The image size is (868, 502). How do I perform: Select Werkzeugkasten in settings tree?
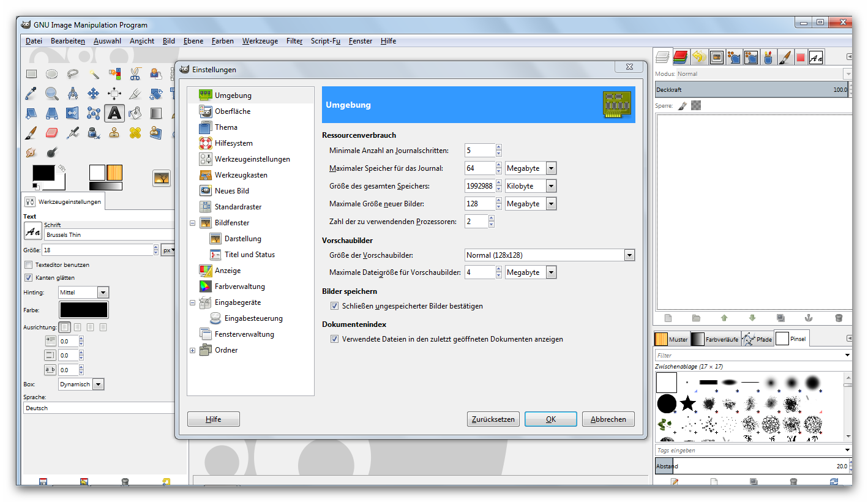tap(241, 175)
